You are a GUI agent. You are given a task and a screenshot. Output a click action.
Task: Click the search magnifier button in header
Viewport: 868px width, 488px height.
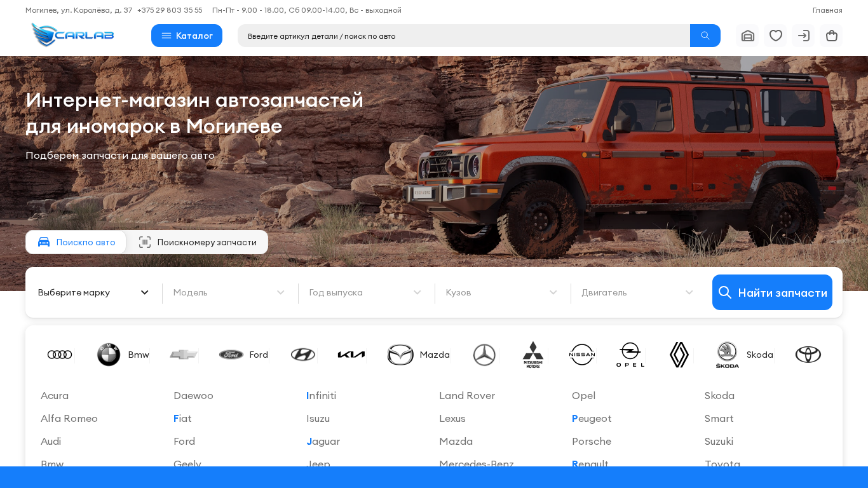click(x=705, y=36)
